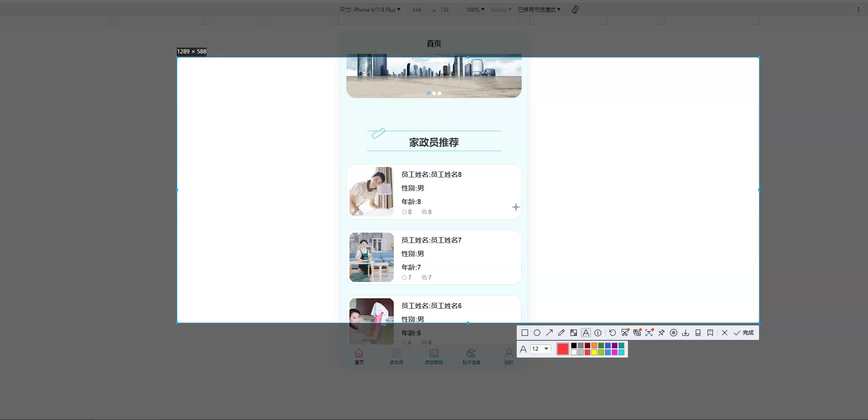The image size is (868, 420).
Task: Click the text 员工姓名:员工姓名8
Action: 431,175
